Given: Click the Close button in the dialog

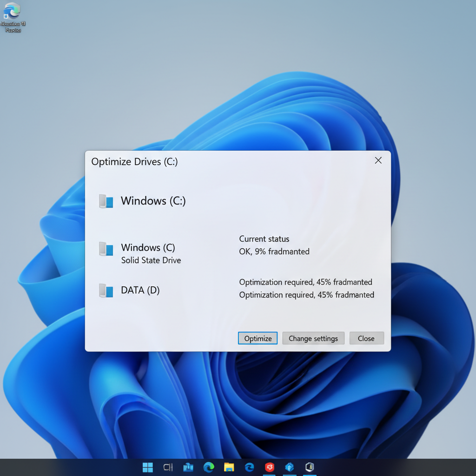Looking at the screenshot, I should (x=366, y=338).
